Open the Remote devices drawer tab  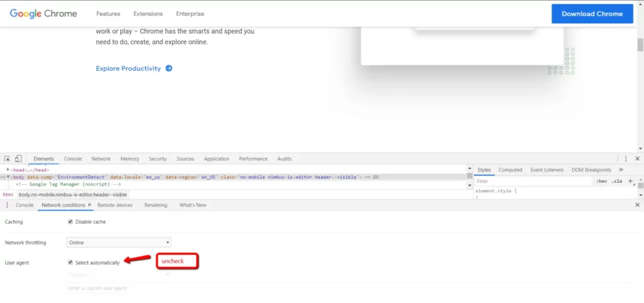point(114,205)
